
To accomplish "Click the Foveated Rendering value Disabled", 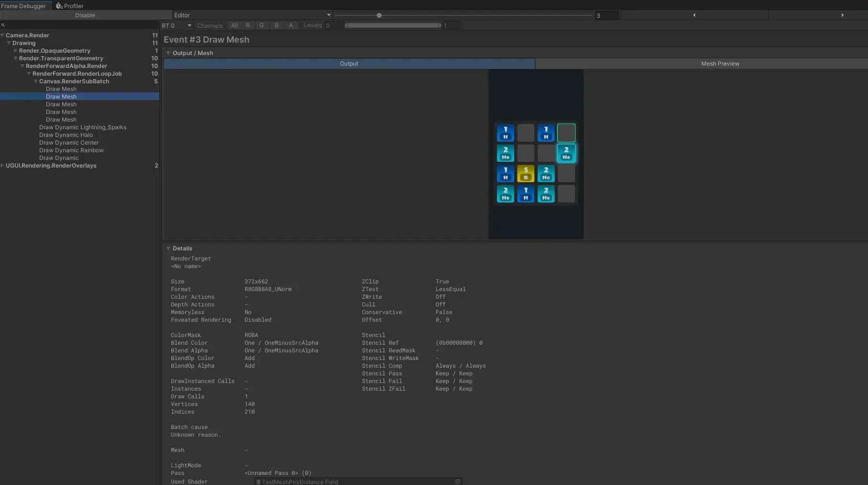I will tap(258, 320).
